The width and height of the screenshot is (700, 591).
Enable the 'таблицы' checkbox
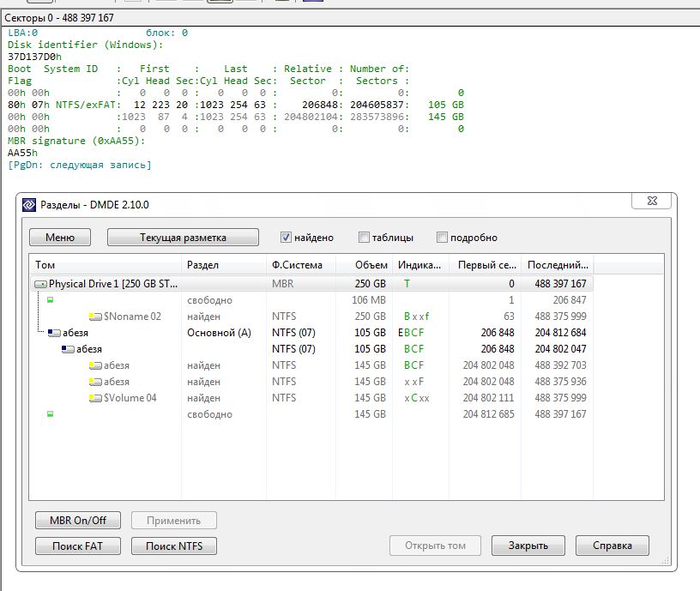[x=364, y=238]
